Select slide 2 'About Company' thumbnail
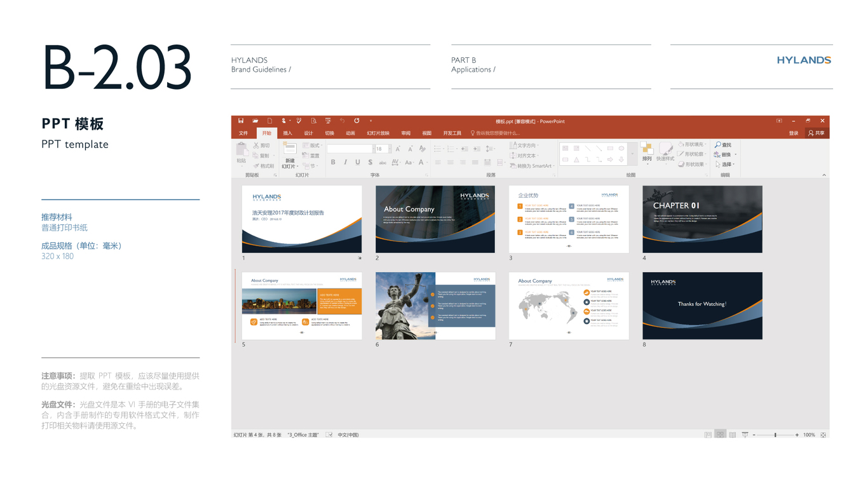 435,219
